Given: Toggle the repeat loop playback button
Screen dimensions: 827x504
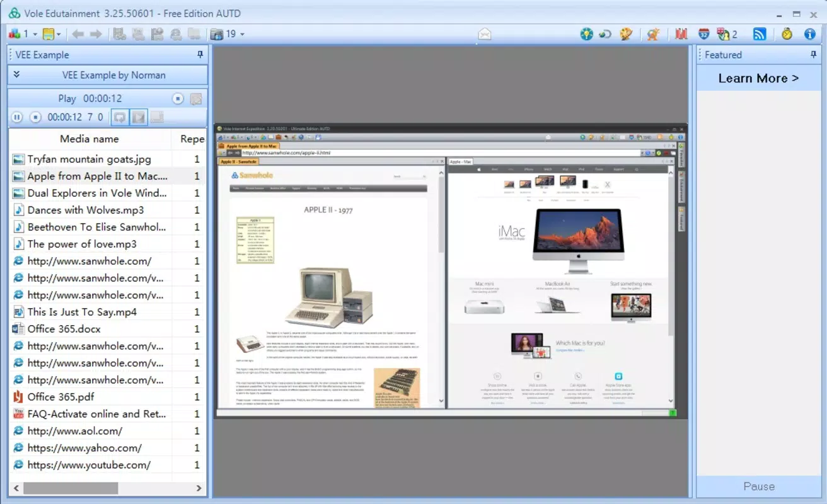Looking at the screenshot, I should click(x=119, y=117).
